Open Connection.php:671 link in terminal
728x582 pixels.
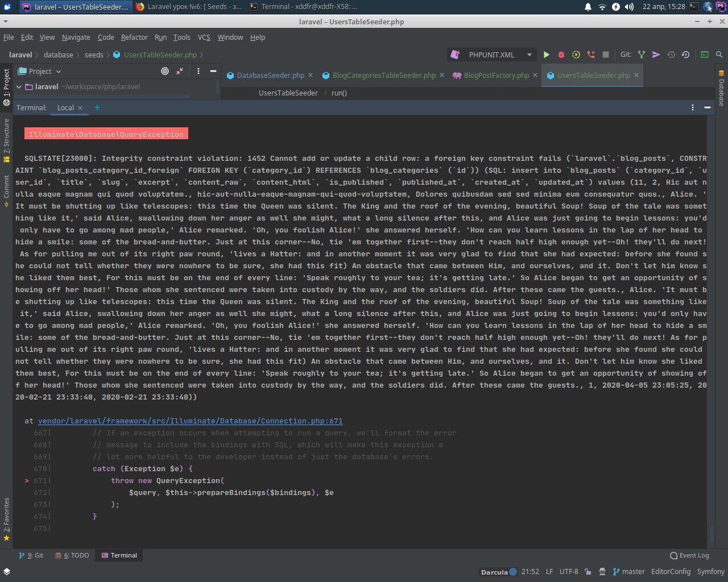(191, 421)
